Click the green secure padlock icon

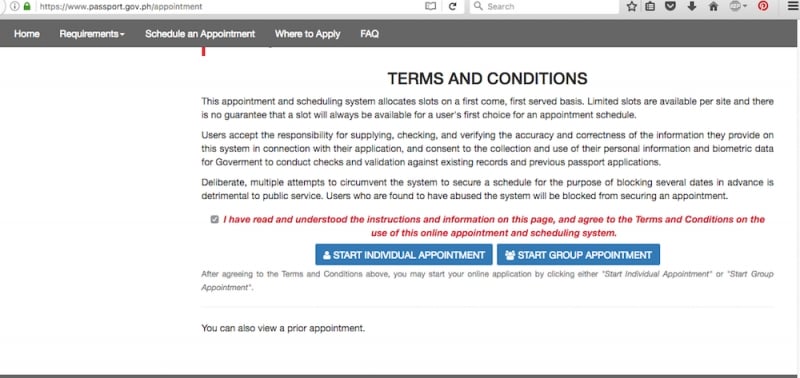[27, 7]
